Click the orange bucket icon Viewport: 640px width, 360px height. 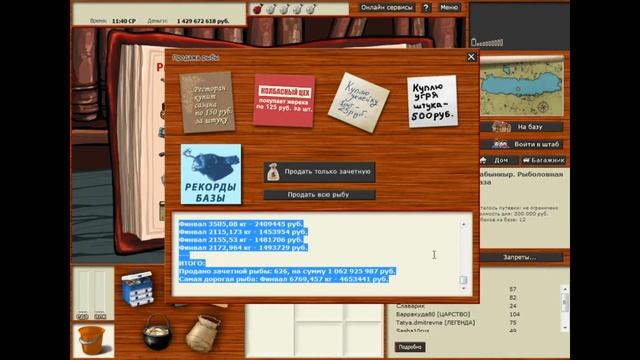tap(93, 340)
